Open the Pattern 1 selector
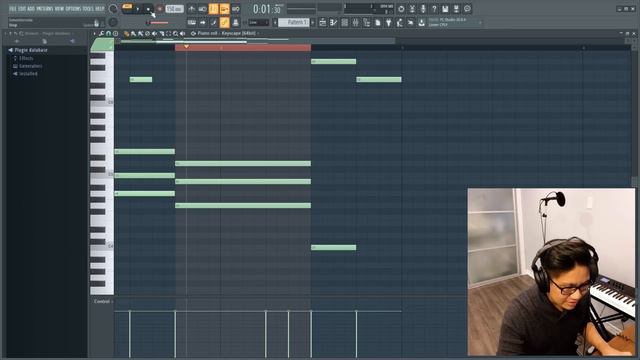The image size is (640, 360). (294, 22)
